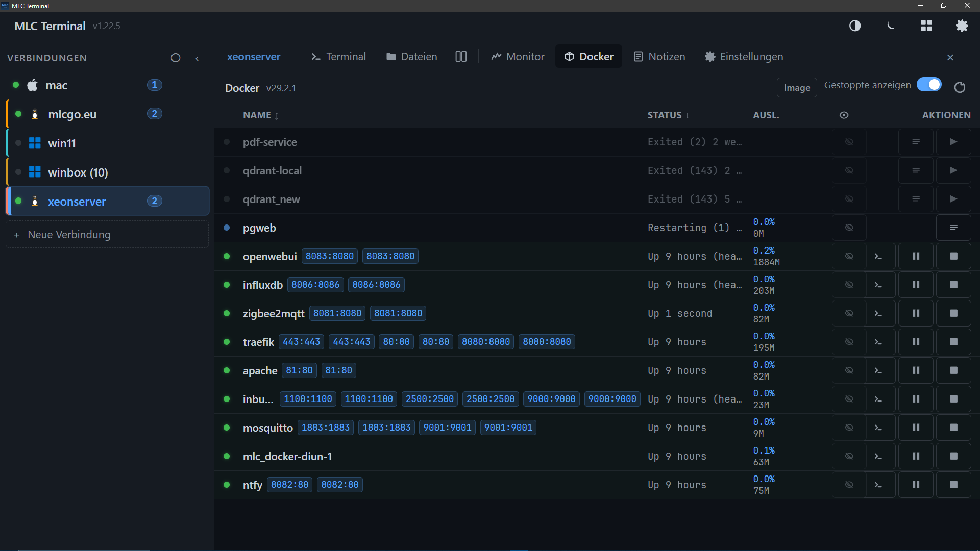
Task: View logs of the qdrant-local container
Action: [x=916, y=170]
